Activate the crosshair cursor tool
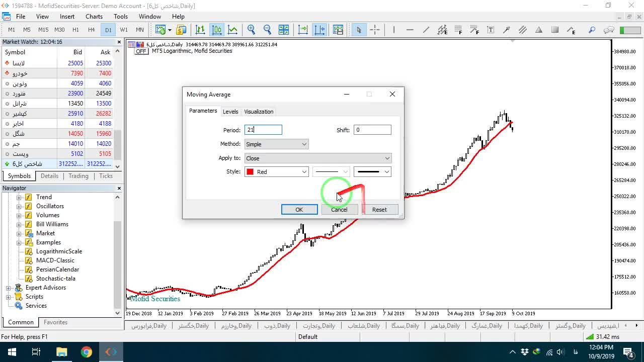 375,30
